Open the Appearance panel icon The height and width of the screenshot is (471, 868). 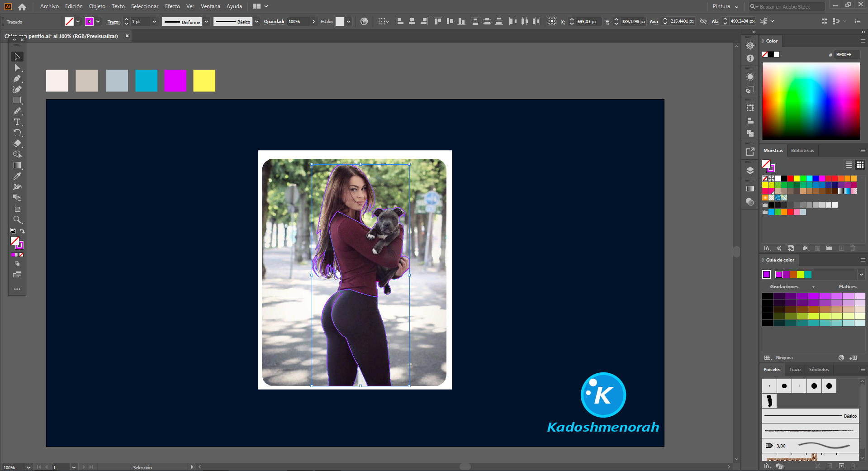pyautogui.click(x=750, y=77)
